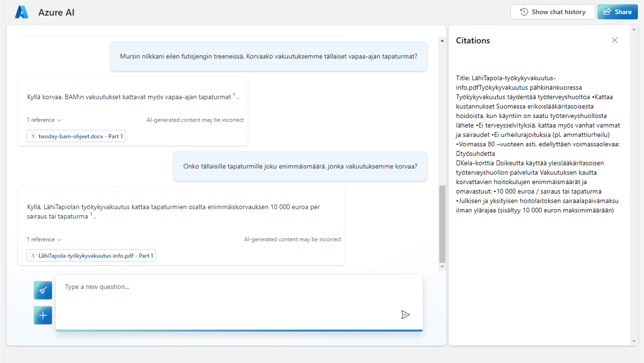Click the citation text starting 'Title: LähiTapola'
This screenshot has width=644, height=363.
coord(538,144)
